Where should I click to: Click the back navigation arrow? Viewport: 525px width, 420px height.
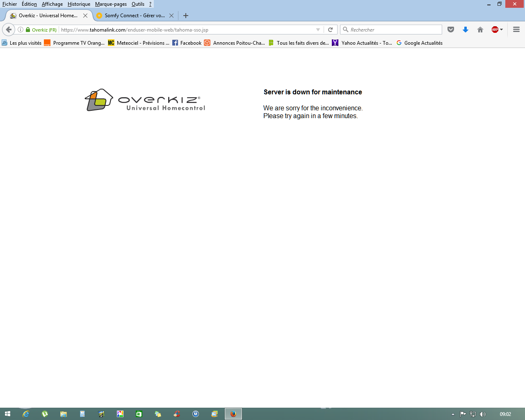(9, 30)
